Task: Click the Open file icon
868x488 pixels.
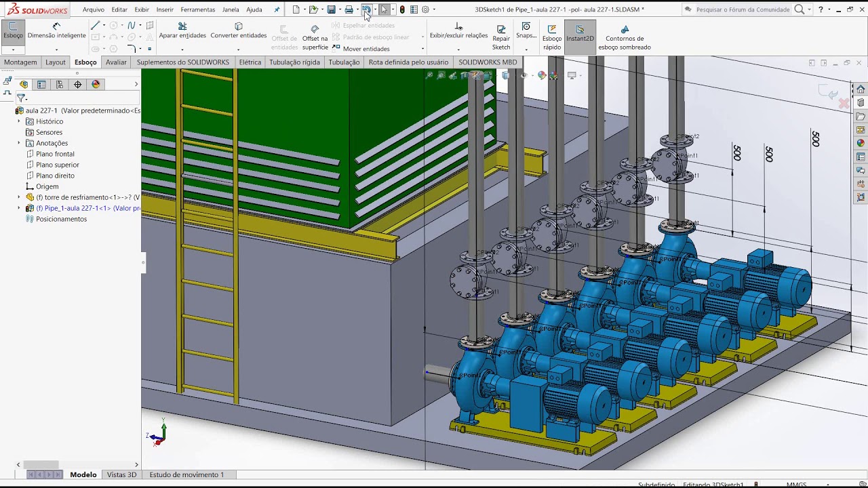Action: click(x=313, y=9)
